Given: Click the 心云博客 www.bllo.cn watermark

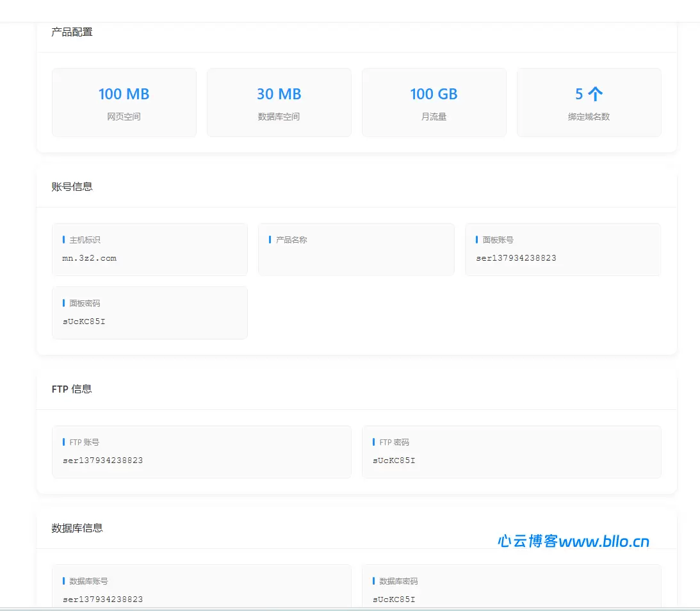Looking at the screenshot, I should pyautogui.click(x=573, y=542).
